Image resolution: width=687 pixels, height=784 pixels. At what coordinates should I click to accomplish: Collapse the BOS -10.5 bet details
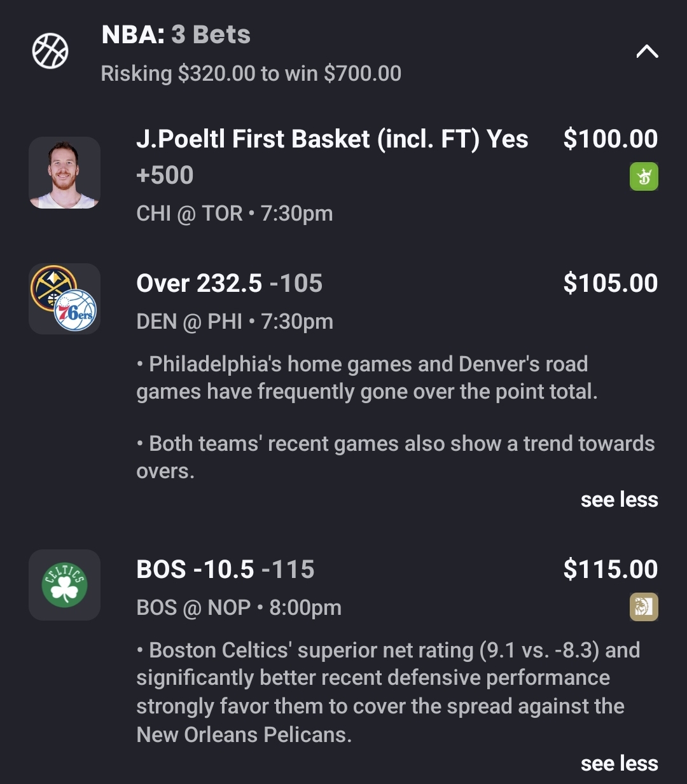[619, 764]
